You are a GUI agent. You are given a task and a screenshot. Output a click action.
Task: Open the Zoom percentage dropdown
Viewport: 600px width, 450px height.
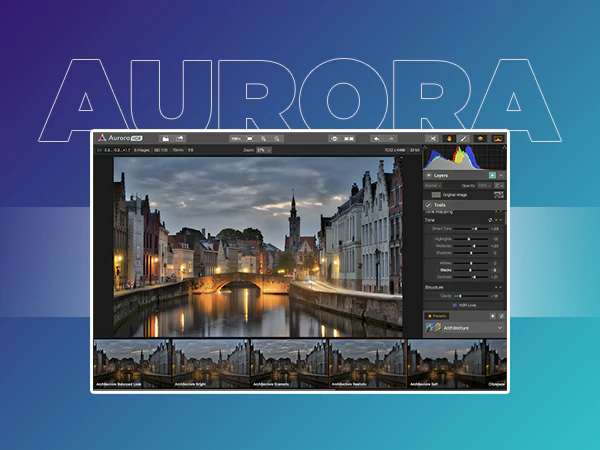point(264,150)
